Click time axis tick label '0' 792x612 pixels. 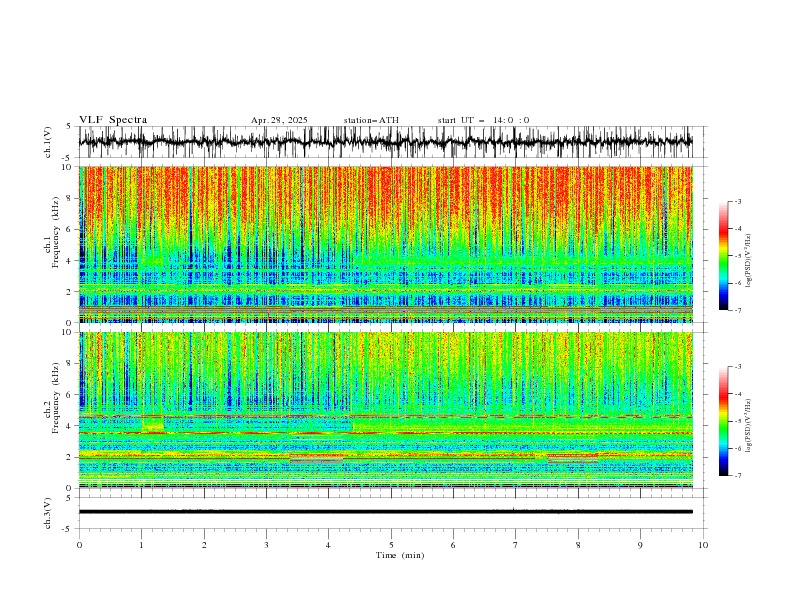pyautogui.click(x=79, y=545)
